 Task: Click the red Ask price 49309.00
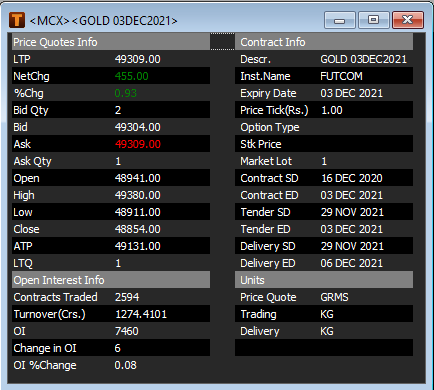pos(138,144)
